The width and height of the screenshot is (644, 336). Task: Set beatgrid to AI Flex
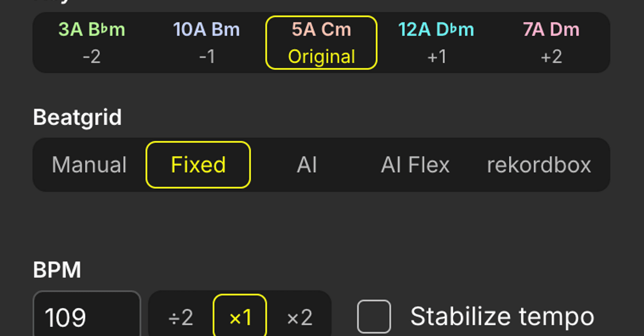coord(415,165)
